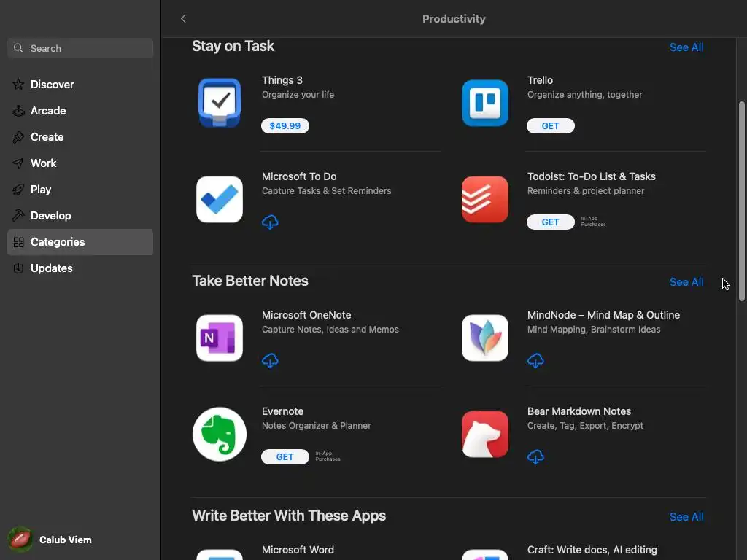Open the Craft: Write docs, AI editing title

pos(592,550)
